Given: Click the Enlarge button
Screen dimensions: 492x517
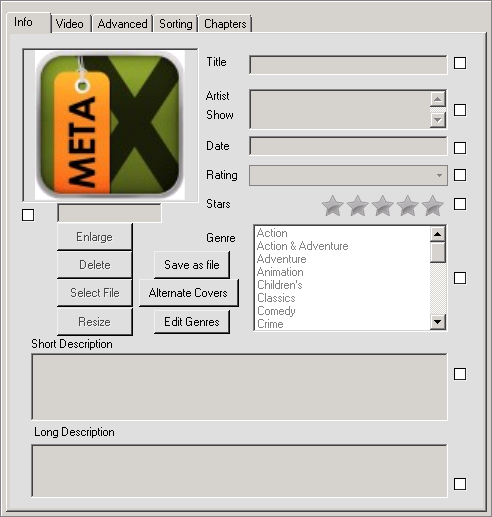Looking at the screenshot, I should click(95, 237).
